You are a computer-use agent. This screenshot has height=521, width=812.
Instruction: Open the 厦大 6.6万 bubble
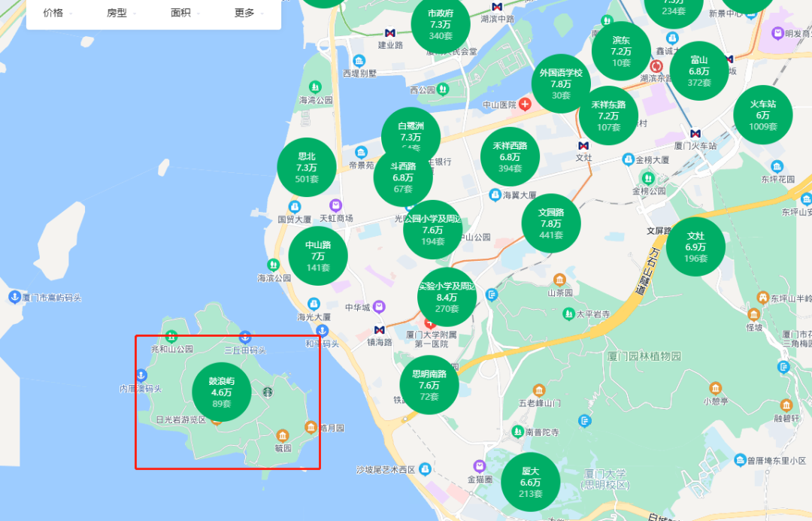[530, 482]
